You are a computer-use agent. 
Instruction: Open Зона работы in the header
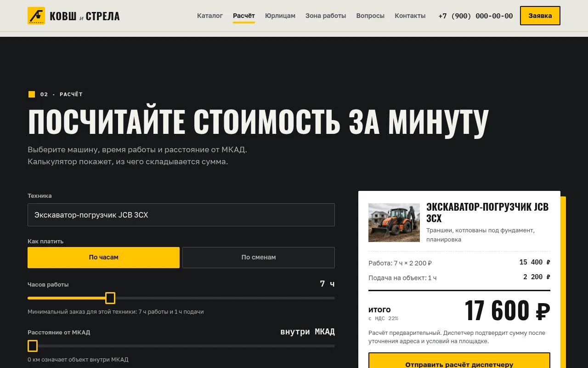(326, 16)
